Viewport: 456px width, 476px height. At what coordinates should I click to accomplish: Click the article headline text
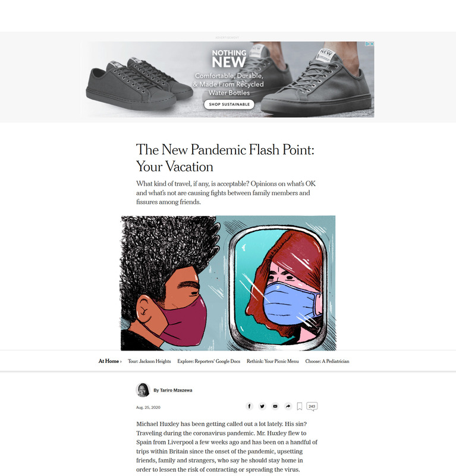pyautogui.click(x=225, y=158)
